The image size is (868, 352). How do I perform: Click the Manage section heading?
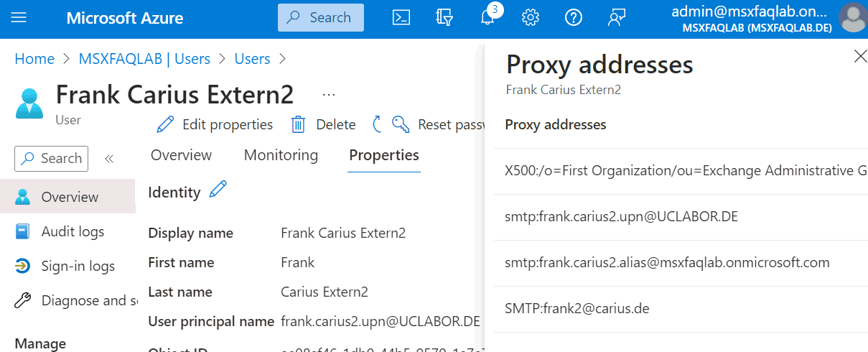pos(40,343)
